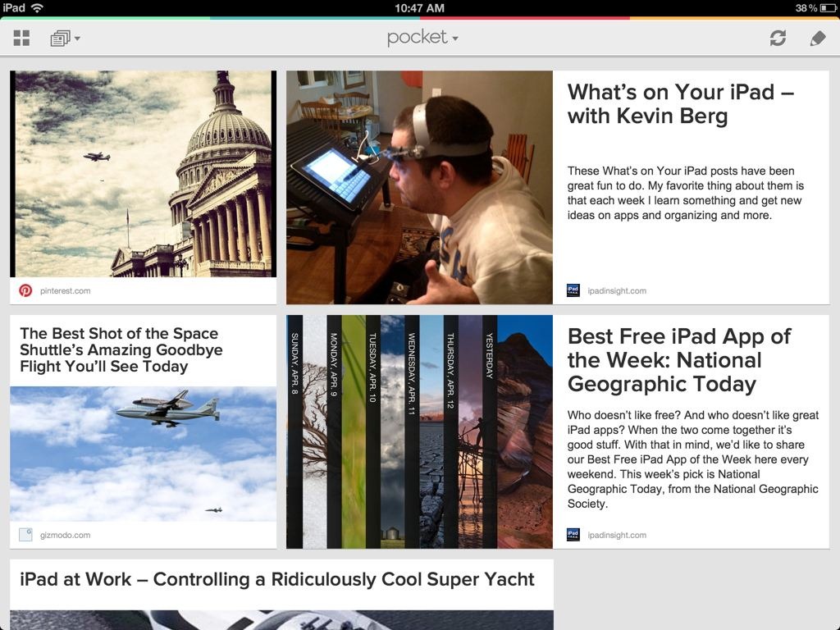The width and height of the screenshot is (840, 630).
Task: Click the Kevin Berg photo thumbnail
Action: (419, 187)
